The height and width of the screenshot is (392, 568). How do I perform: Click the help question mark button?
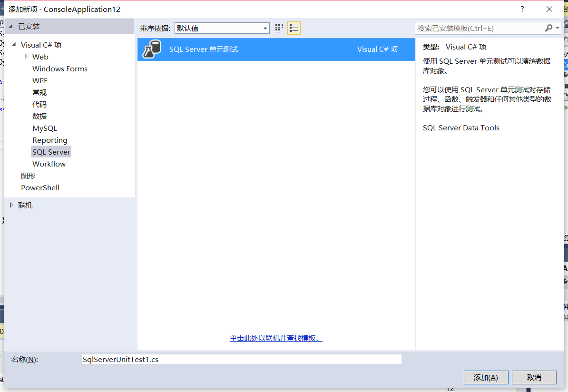tap(522, 10)
